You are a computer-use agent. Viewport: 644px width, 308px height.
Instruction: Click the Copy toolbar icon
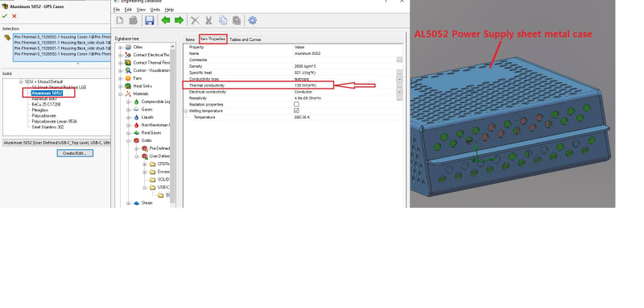(223, 21)
